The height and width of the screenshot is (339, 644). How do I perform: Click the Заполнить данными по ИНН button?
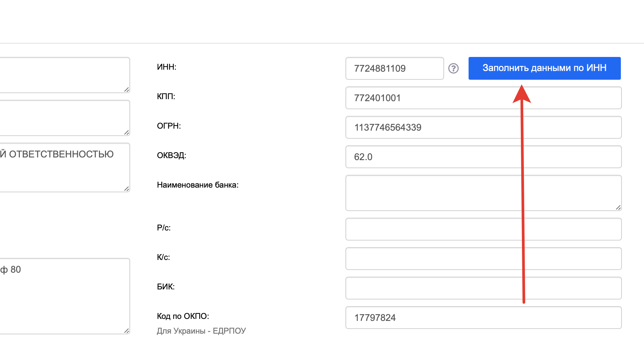544,68
